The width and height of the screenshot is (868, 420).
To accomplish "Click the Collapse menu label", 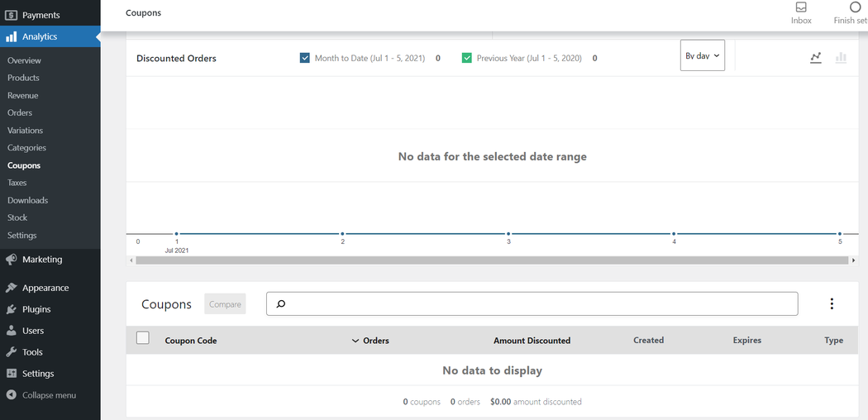I will [50, 396].
